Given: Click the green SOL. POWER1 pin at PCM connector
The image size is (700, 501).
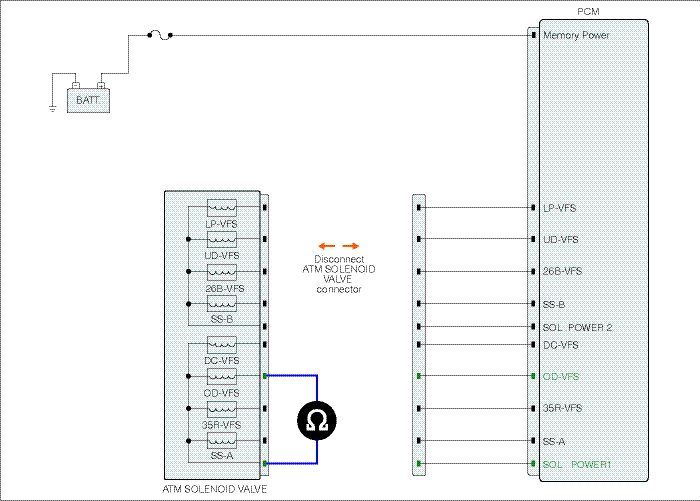Looking at the screenshot, I should [x=533, y=464].
